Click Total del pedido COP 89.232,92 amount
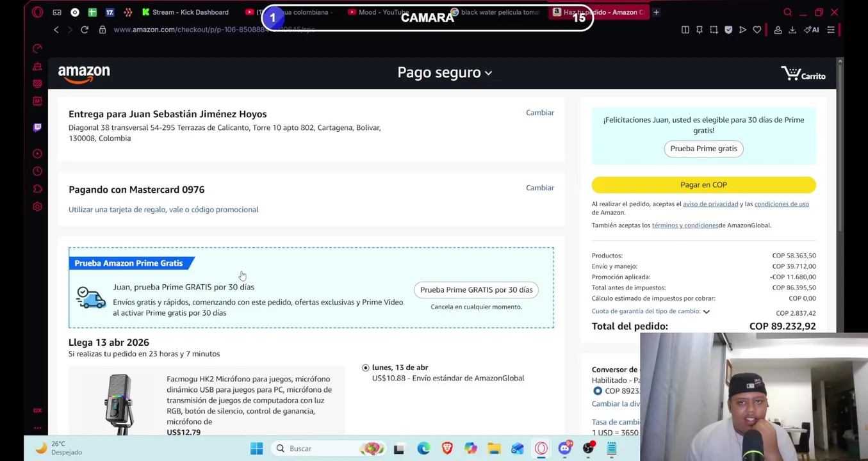The height and width of the screenshot is (461, 868). [x=782, y=326]
